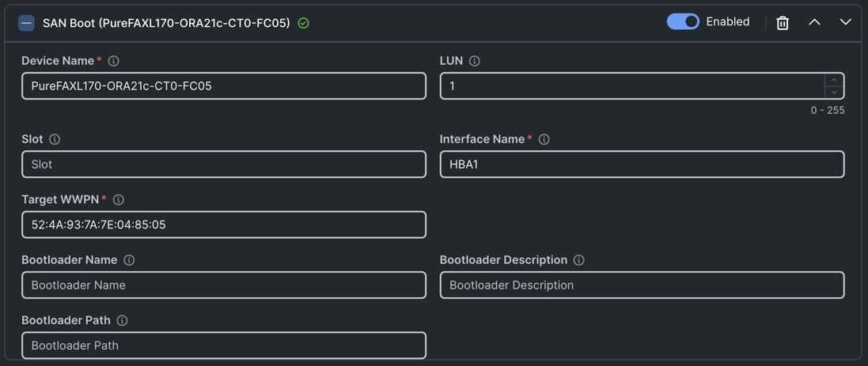Decrease the LUN value with the down arrow
Screen dimensions: 868x366
coord(834,92)
